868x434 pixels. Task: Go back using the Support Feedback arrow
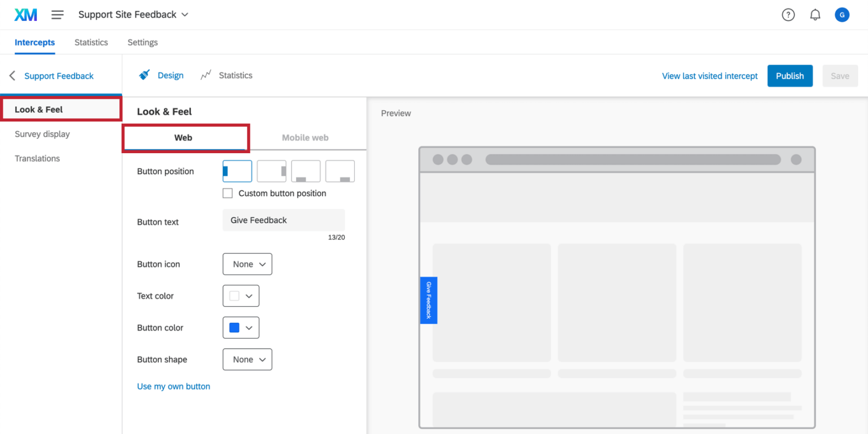11,75
